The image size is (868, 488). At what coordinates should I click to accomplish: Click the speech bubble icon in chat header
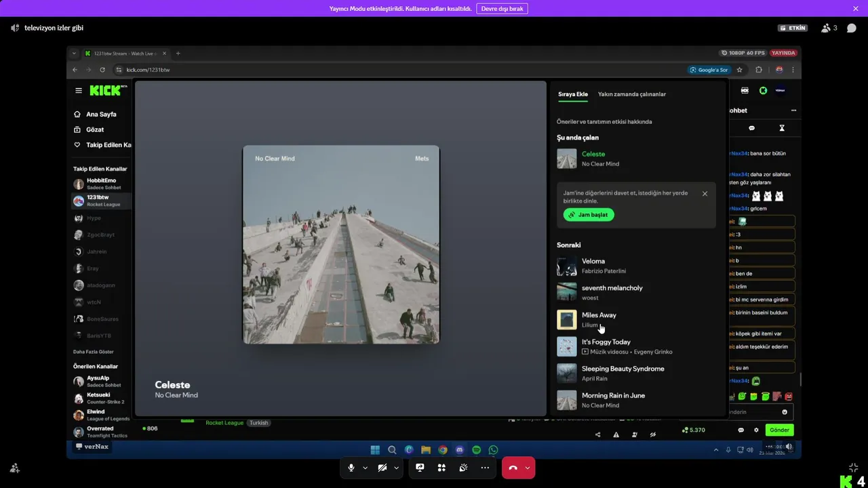[751, 128]
